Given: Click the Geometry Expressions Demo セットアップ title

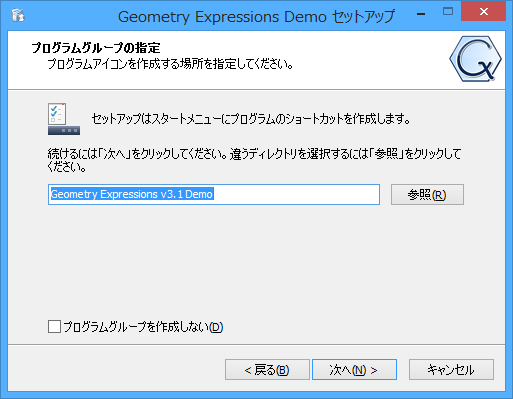Looking at the screenshot, I should [x=256, y=17].
